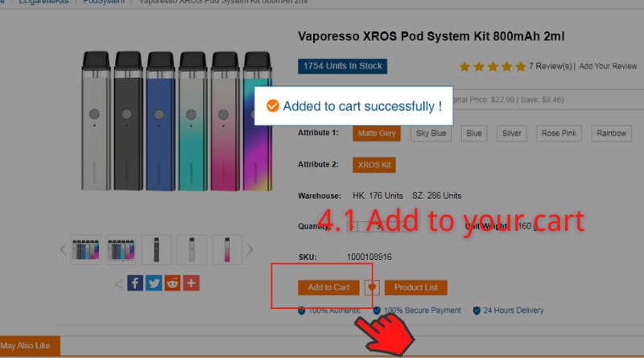Select Rose Pink attribute option

(x=559, y=134)
